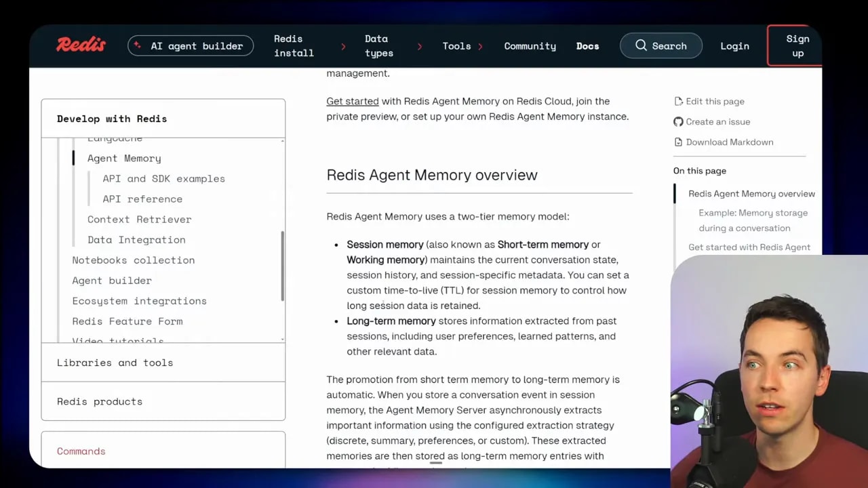Click the GitHub icon beside Create an issue
The width and height of the screenshot is (868, 488).
(x=678, y=121)
